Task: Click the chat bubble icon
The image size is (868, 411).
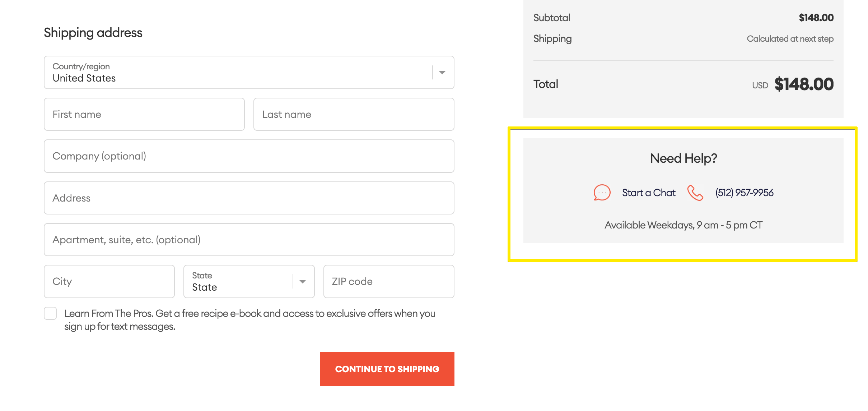Action: pos(602,193)
